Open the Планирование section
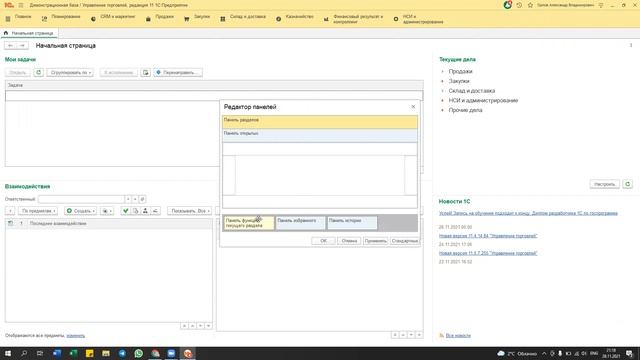This screenshot has height=360, width=640. (x=61, y=17)
